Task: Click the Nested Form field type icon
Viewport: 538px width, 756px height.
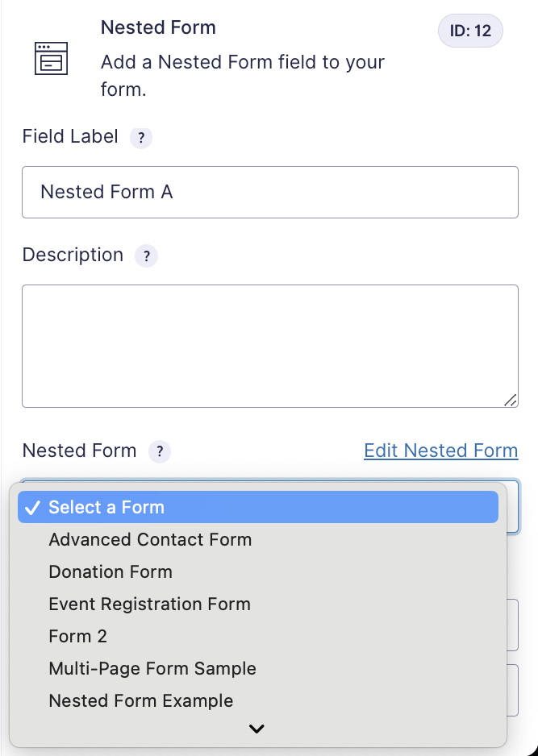Action: (51, 58)
